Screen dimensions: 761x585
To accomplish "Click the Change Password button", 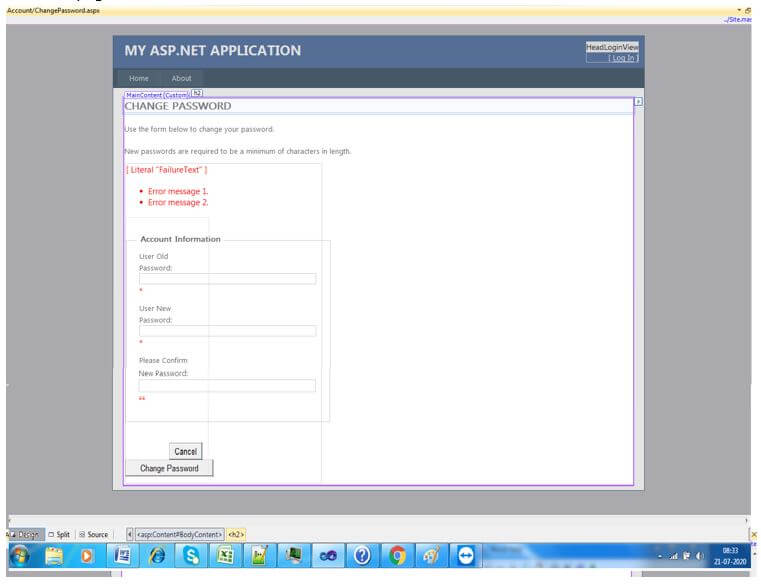I will click(169, 468).
